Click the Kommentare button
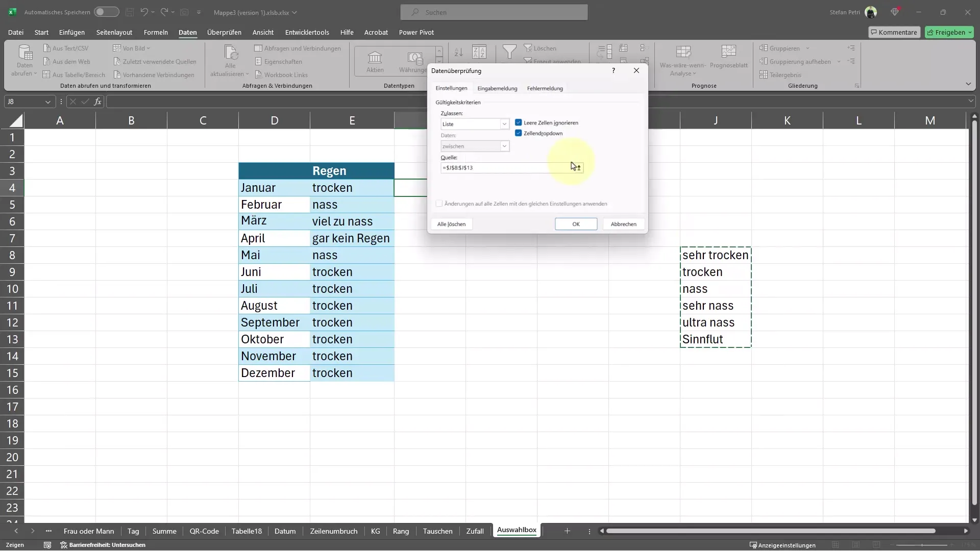 [x=894, y=32]
